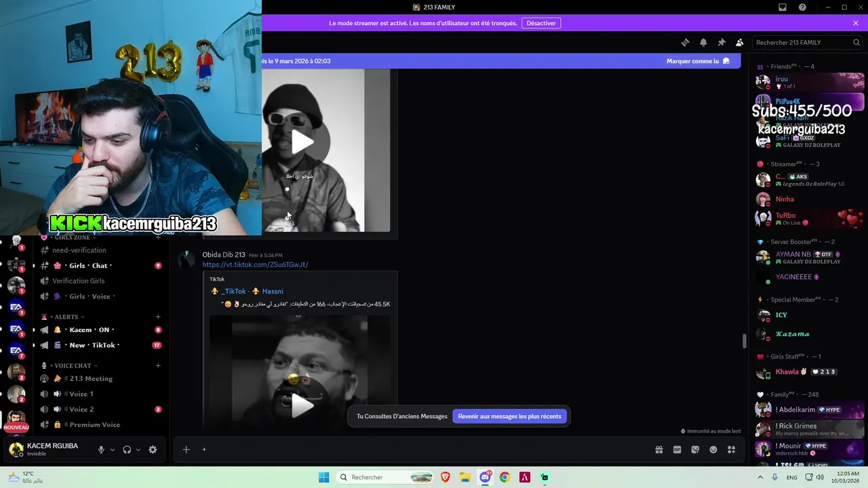Screen dimensions: 868x488
Task: Toggle the member list icon
Action: point(739,42)
